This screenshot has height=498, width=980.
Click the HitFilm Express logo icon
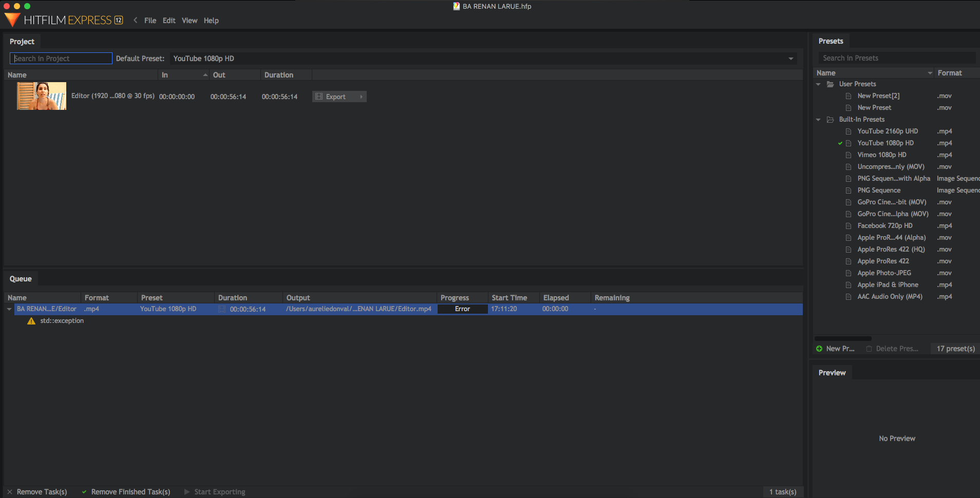[x=12, y=20]
